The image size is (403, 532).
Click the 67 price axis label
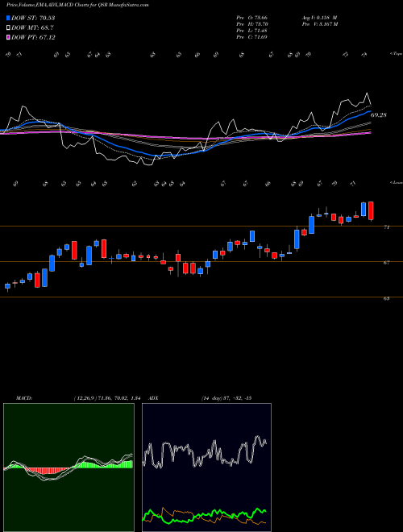click(x=386, y=263)
